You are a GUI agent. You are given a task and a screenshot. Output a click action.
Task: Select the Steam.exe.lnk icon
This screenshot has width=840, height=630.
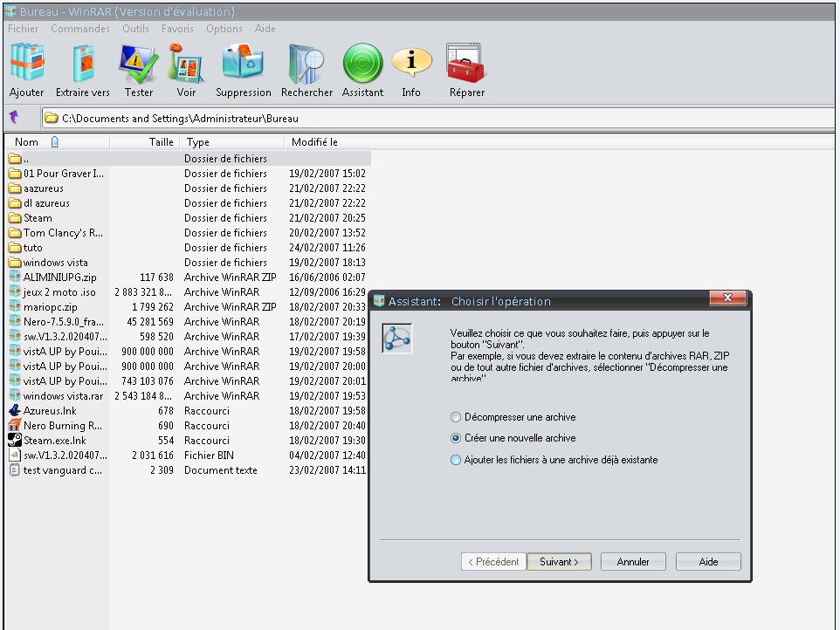click(15, 440)
